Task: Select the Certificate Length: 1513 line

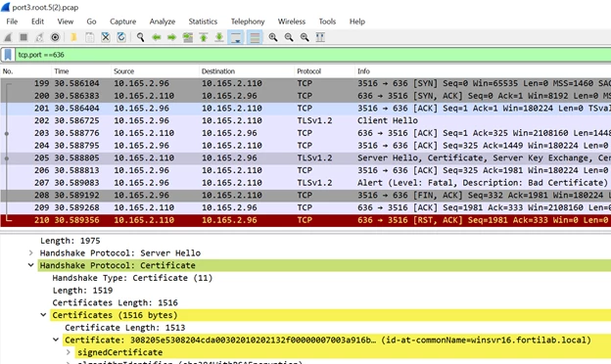Action: pyautogui.click(x=124, y=328)
